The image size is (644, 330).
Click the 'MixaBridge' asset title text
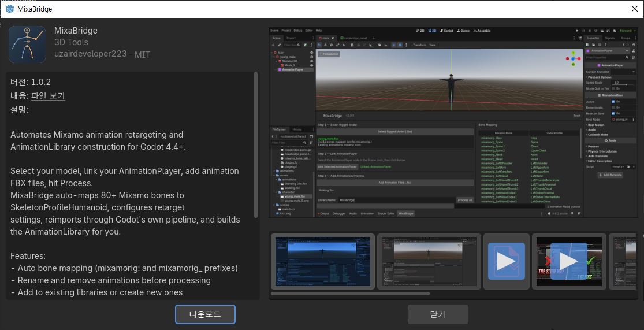click(x=76, y=31)
